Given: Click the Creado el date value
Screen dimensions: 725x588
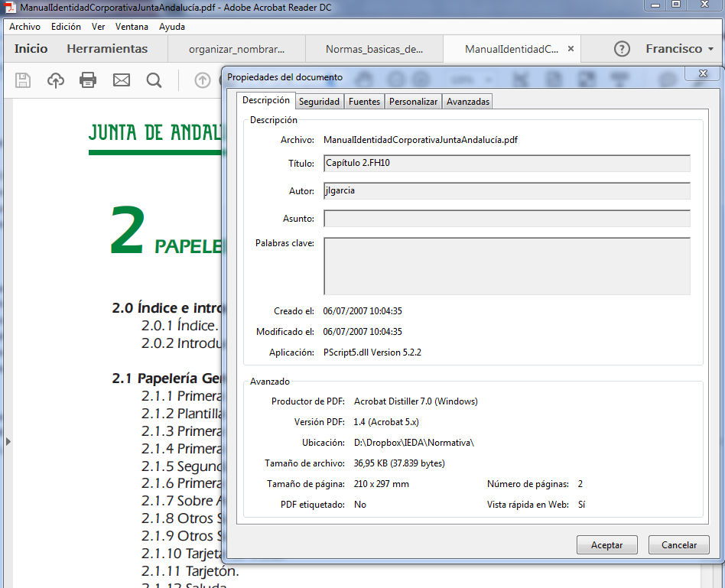Looking at the screenshot, I should click(362, 311).
